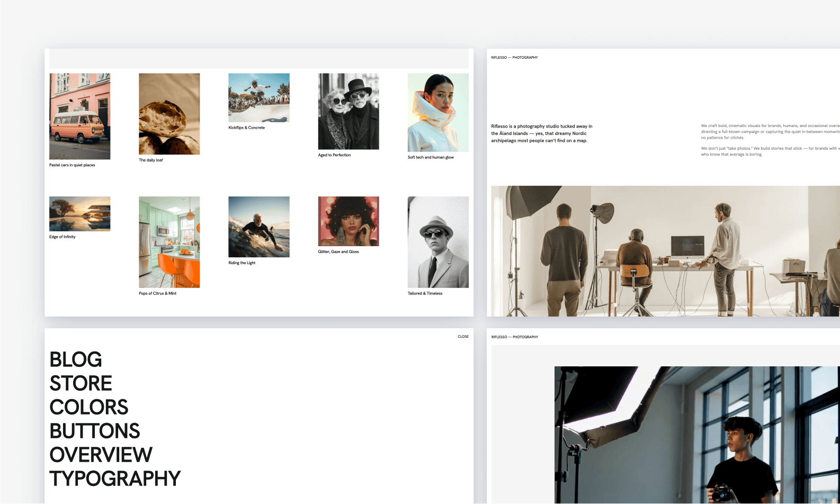Open the OVERVIEW menu entry
This screenshot has width=840, height=504.
pos(101,455)
